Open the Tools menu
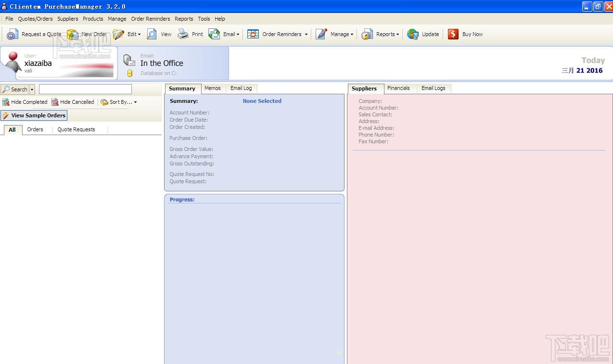The width and height of the screenshot is (613, 364). [x=204, y=19]
